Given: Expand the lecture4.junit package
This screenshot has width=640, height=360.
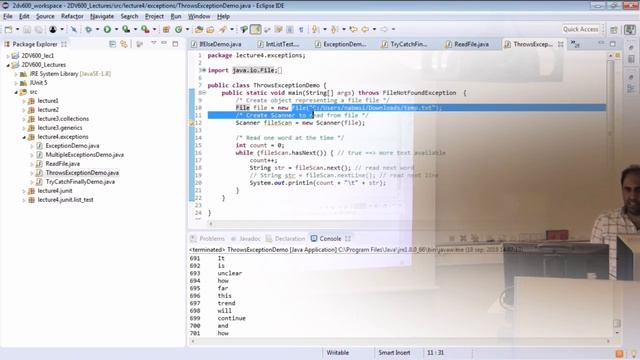Looking at the screenshot, I should [x=24, y=191].
